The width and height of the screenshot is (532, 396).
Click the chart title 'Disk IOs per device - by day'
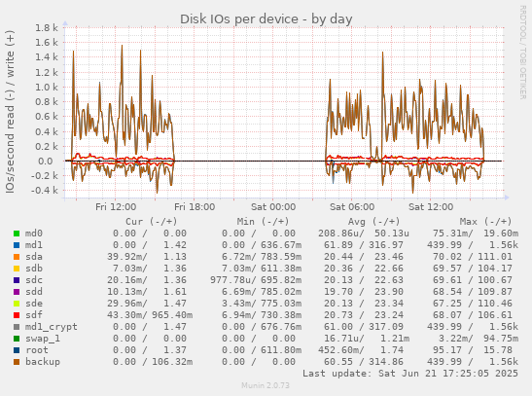tap(266, 19)
